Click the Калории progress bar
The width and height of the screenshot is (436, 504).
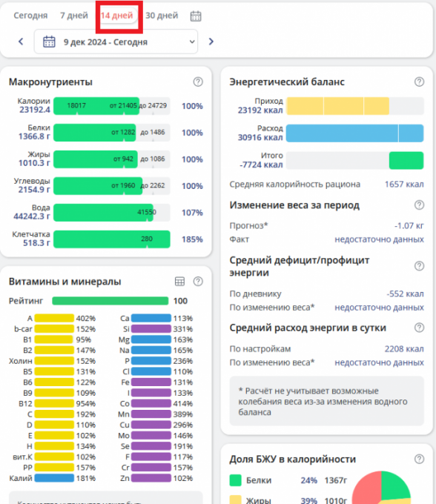111,106
